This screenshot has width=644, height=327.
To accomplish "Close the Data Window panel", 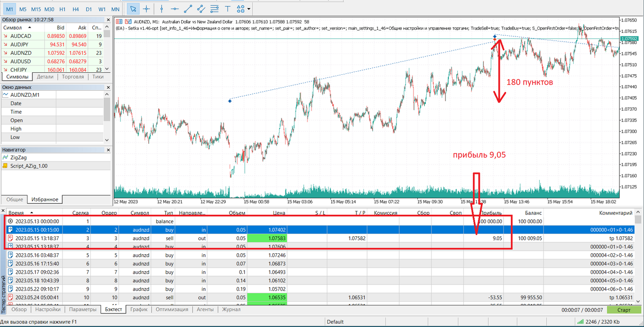I will pos(108,87).
